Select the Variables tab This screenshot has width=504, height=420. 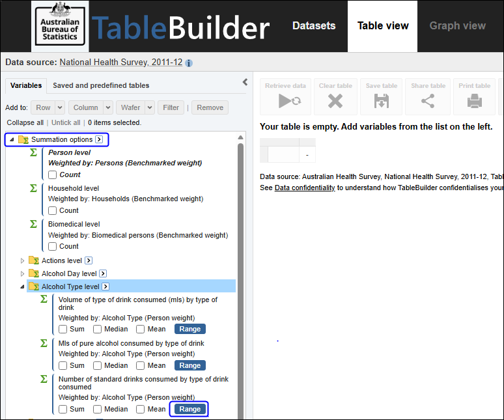pyautogui.click(x=26, y=85)
